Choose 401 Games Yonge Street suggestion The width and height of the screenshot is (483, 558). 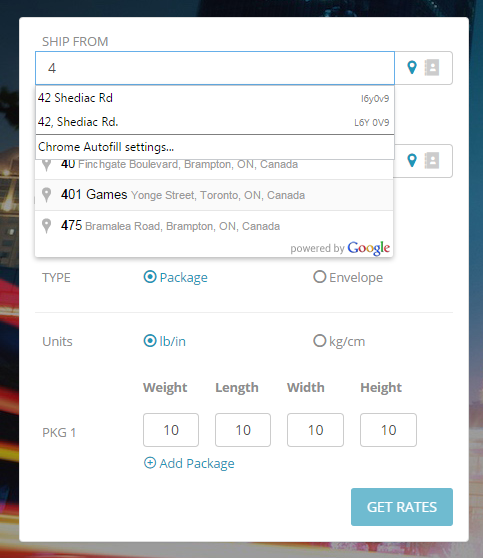pos(214,195)
